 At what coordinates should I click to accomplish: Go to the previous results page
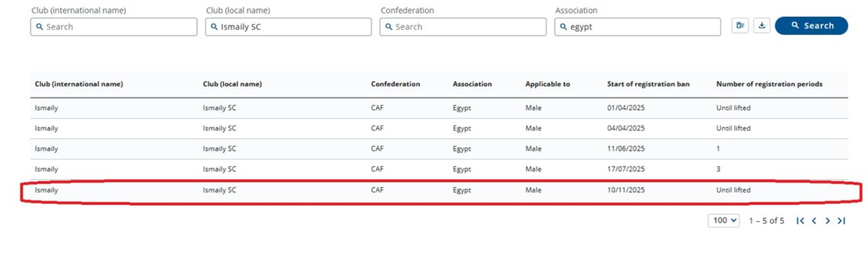click(x=814, y=221)
